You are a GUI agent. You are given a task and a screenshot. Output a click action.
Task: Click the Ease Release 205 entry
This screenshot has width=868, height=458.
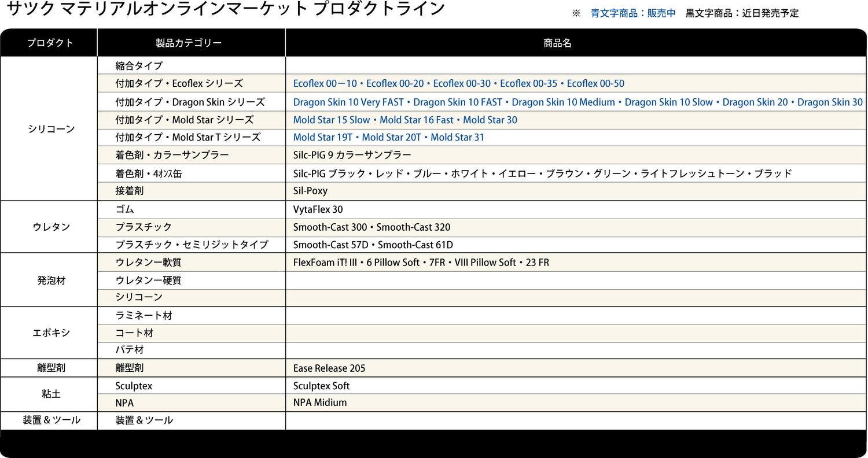329,368
